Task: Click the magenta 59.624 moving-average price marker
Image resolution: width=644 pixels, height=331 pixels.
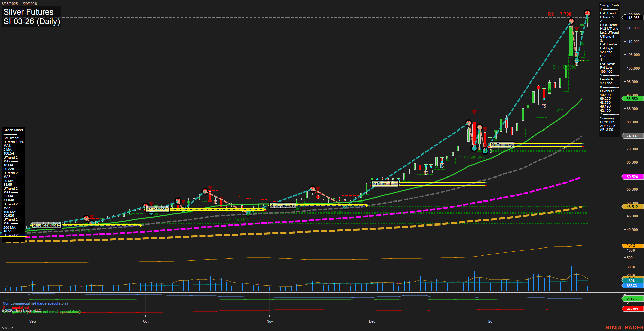Action: click(632, 177)
